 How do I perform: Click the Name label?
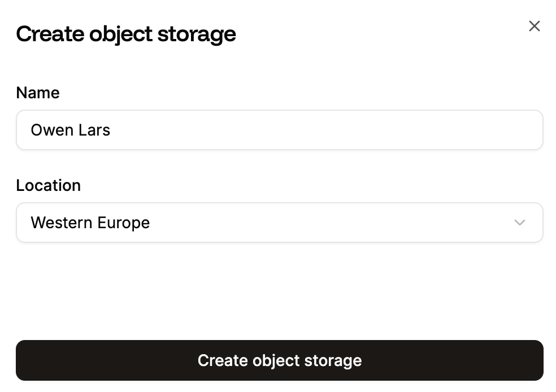click(x=37, y=93)
